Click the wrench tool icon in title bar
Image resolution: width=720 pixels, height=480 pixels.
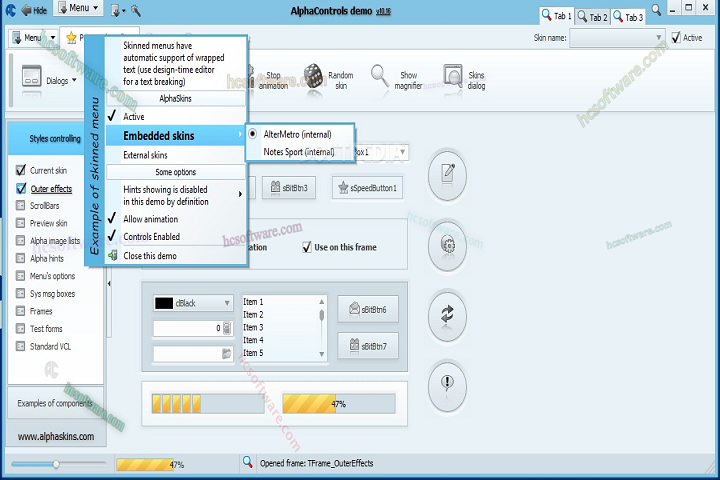(136, 10)
